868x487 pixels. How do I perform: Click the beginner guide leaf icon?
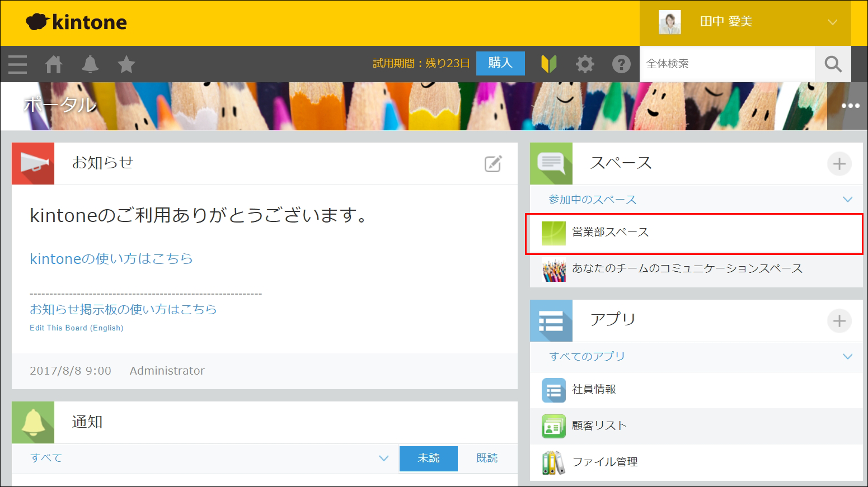pos(548,64)
